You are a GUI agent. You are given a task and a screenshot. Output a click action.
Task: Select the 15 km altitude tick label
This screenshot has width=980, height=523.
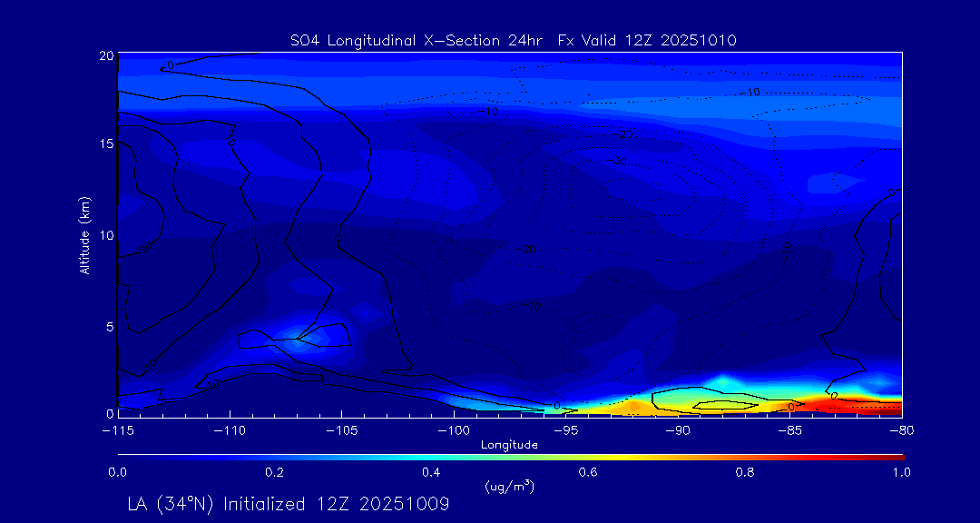105,144
